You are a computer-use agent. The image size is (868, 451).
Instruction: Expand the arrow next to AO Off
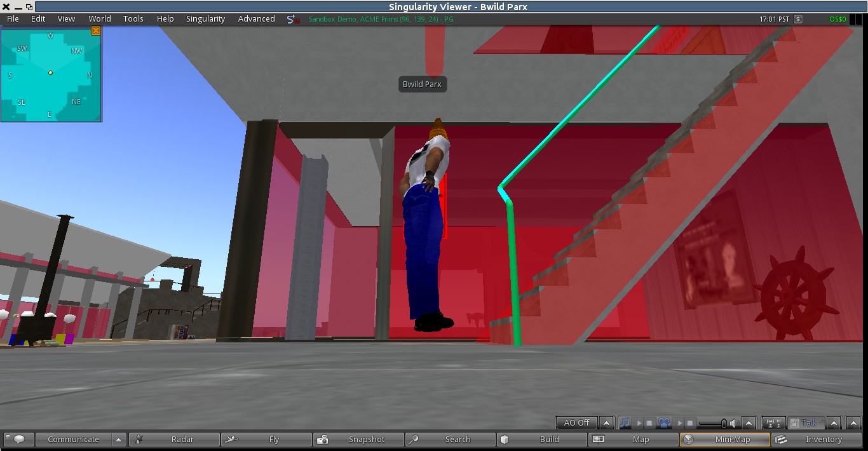[x=606, y=423]
